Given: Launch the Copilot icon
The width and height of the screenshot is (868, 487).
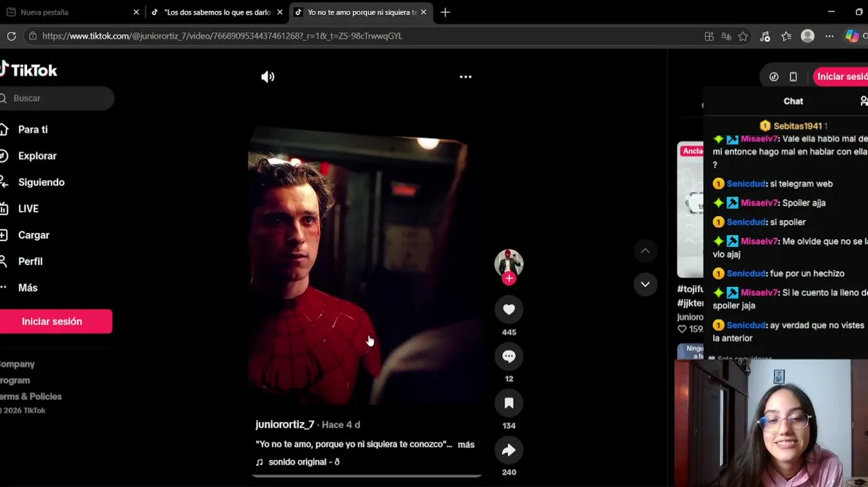Looking at the screenshot, I should (x=852, y=37).
